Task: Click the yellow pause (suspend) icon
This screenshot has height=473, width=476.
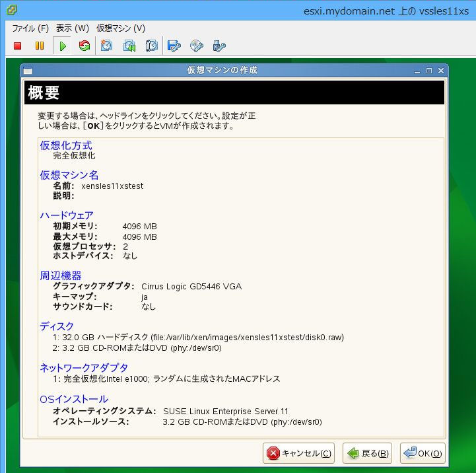Action: pyautogui.click(x=40, y=46)
